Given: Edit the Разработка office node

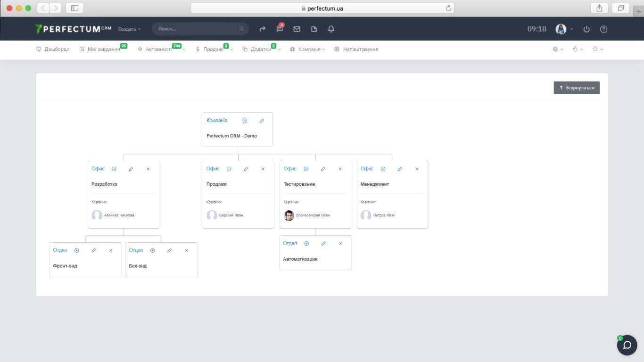Looking at the screenshot, I should click(131, 169).
